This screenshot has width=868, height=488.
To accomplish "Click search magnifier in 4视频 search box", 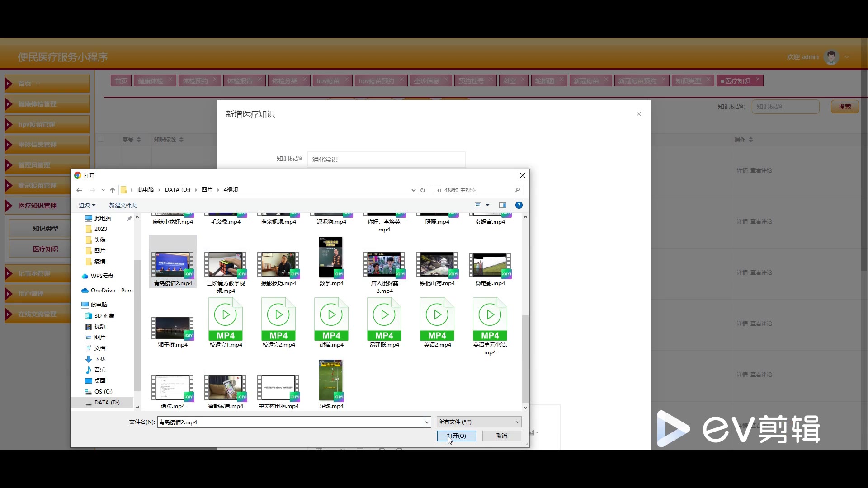I will pos(517,190).
